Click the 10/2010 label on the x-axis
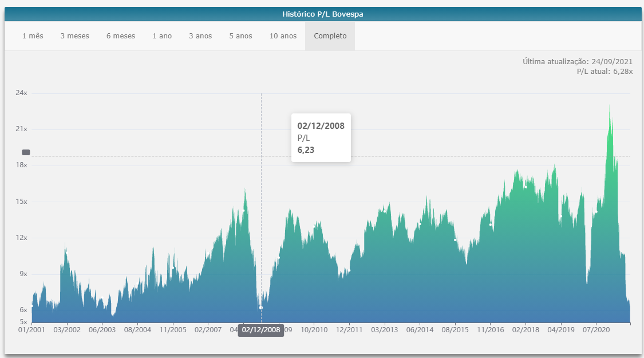The image size is (644, 358). [314, 330]
